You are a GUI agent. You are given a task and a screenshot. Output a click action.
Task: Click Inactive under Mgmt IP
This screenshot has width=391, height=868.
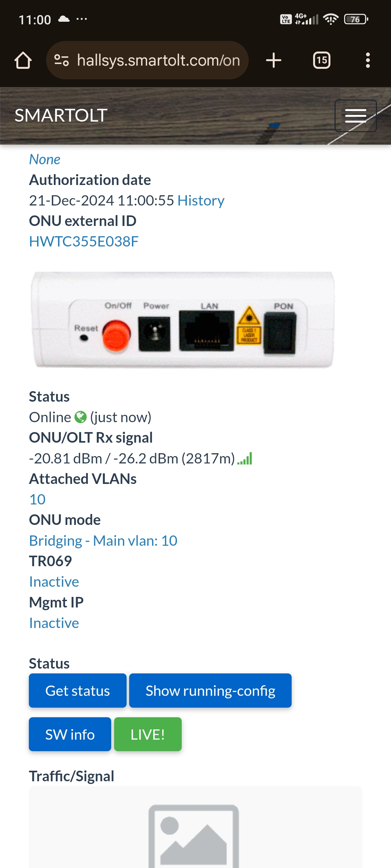tap(54, 623)
